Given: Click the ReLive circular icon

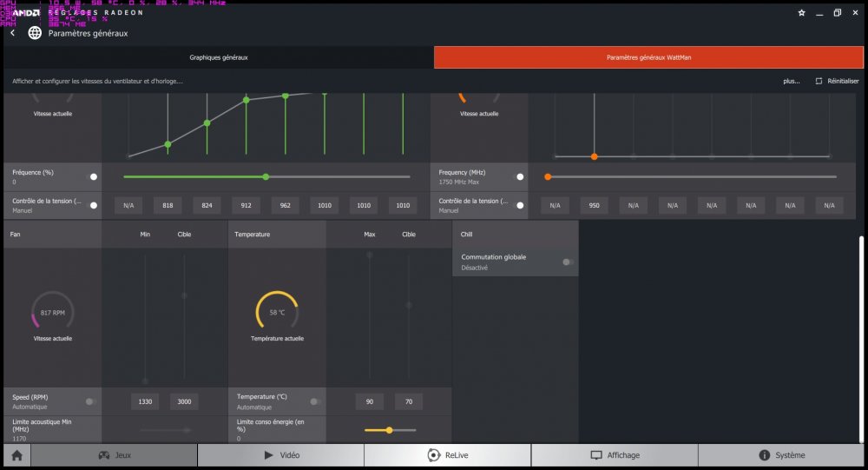Looking at the screenshot, I should [434, 455].
